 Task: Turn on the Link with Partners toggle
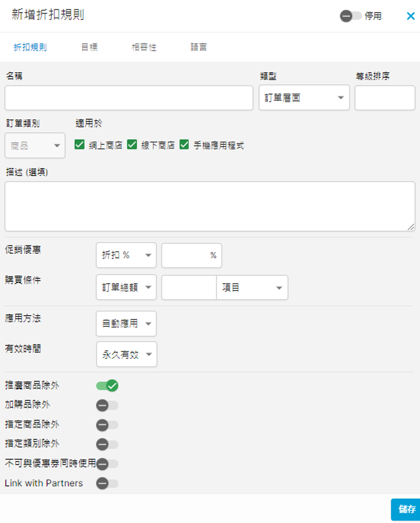(x=107, y=483)
